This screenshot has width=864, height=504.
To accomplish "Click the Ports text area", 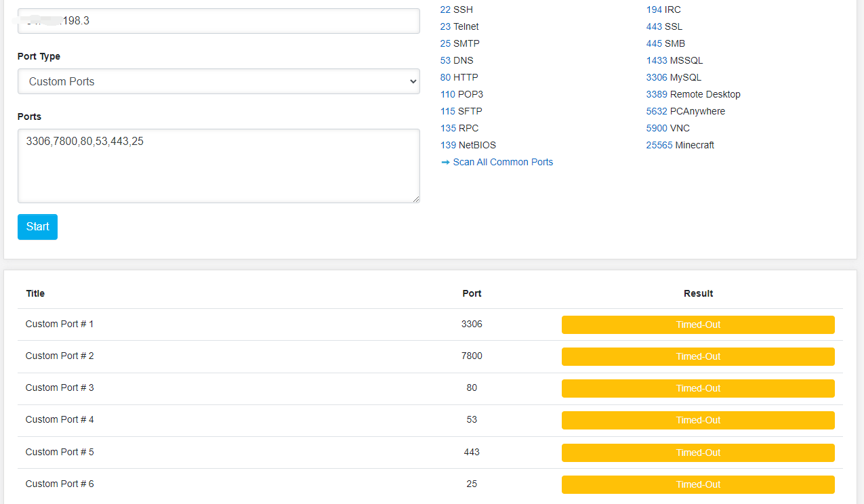I will [218, 166].
